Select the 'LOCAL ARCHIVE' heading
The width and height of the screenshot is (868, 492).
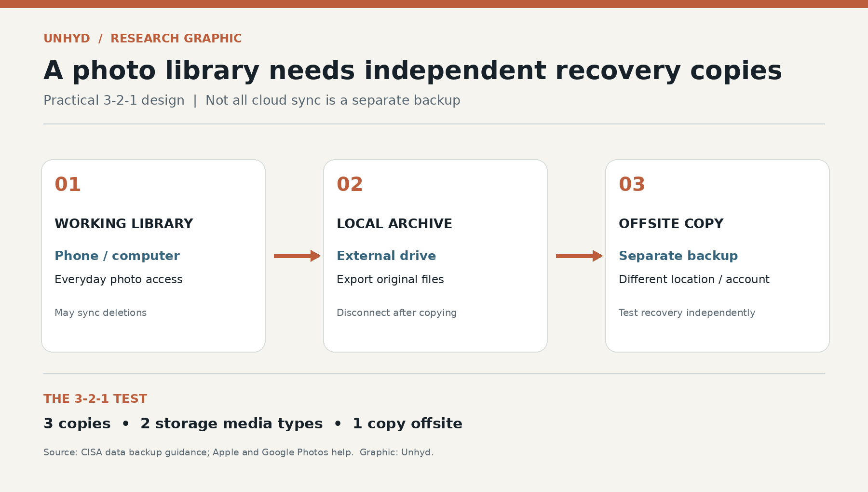pos(394,224)
